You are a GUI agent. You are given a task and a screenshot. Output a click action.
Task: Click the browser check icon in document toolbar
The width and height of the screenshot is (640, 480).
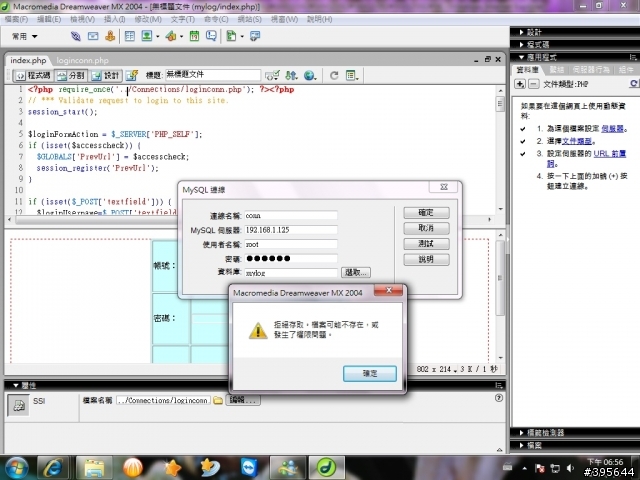(x=272, y=75)
